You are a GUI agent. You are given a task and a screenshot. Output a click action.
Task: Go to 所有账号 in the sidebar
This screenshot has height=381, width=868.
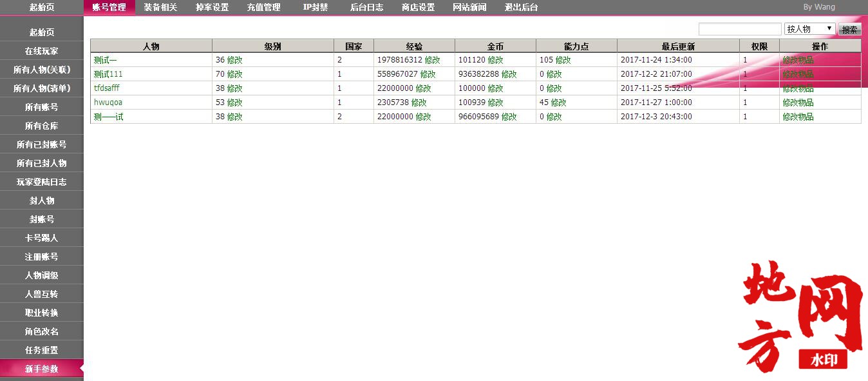[x=42, y=107]
